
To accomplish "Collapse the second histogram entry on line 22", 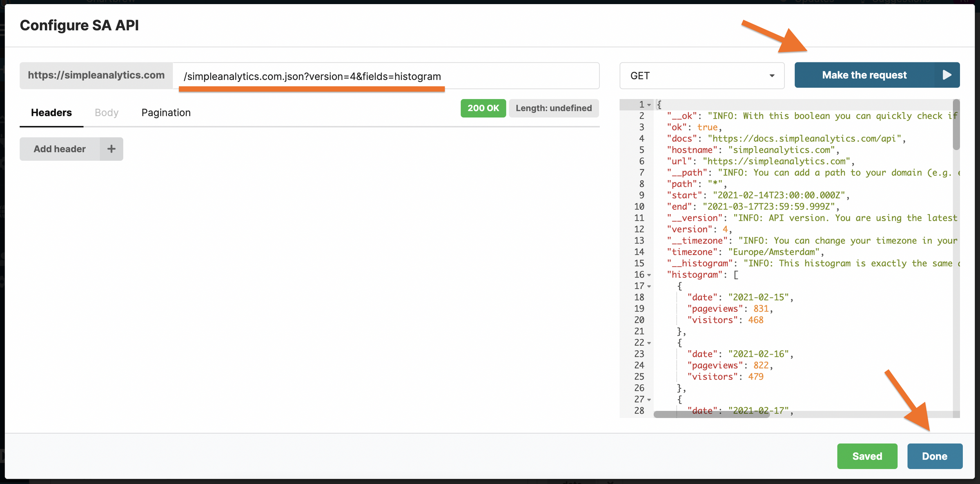I will [649, 342].
